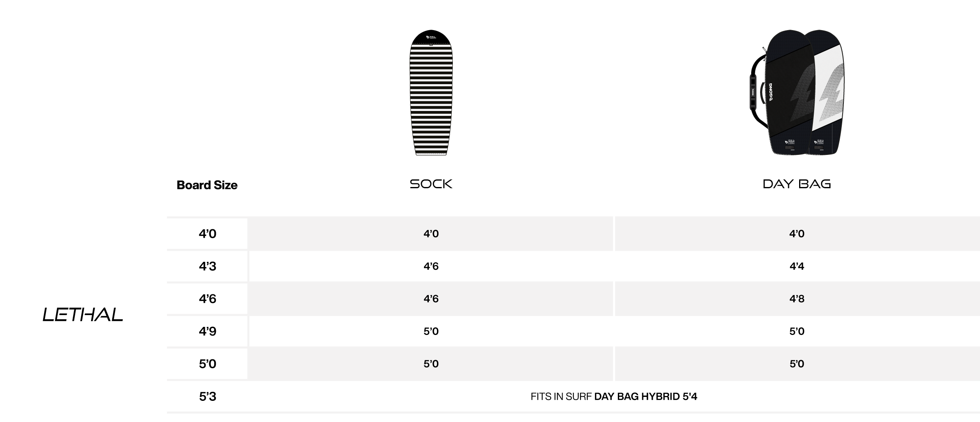Viewport: 980px width, 422px height.
Task: Select board size 4'6 row label
Action: tap(207, 299)
